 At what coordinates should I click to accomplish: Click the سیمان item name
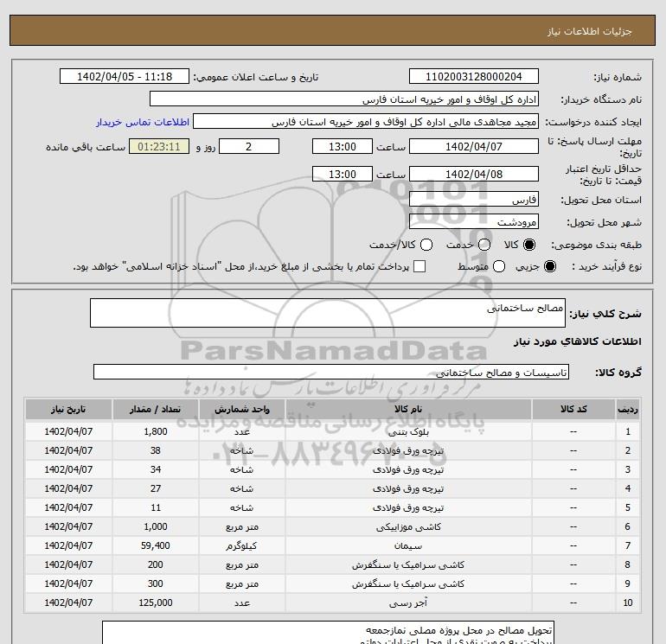coord(408,546)
